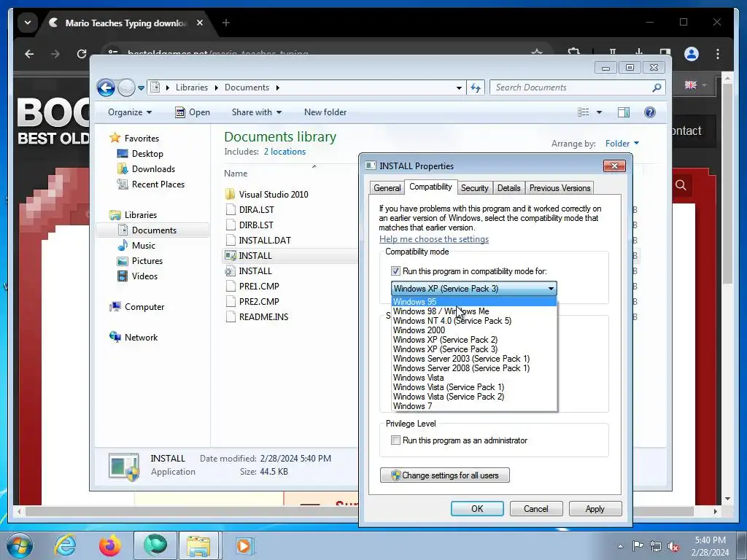Switch to the Details tab
The image size is (747, 560).
(508, 188)
